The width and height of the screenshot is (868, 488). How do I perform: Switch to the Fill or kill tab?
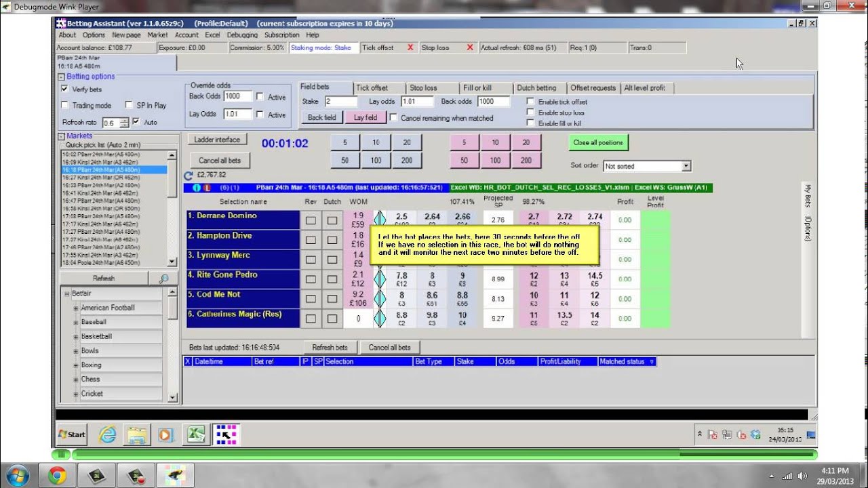(x=477, y=88)
